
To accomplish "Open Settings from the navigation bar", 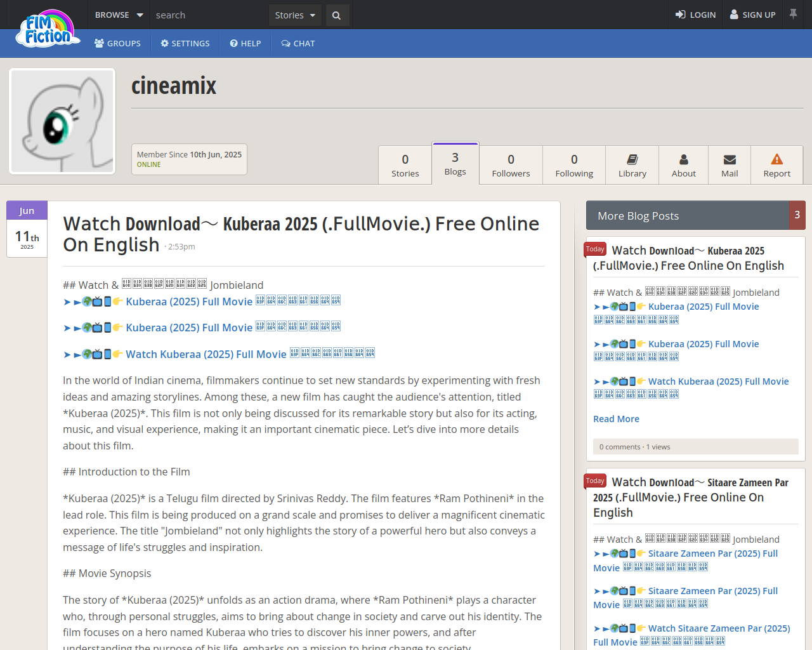I will 185,43.
